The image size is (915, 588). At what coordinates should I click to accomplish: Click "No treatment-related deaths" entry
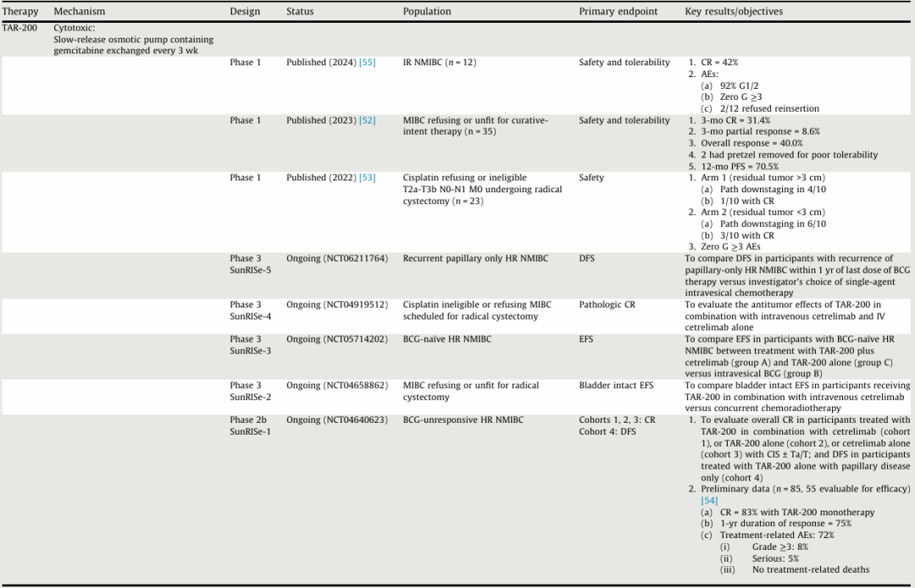click(x=811, y=569)
